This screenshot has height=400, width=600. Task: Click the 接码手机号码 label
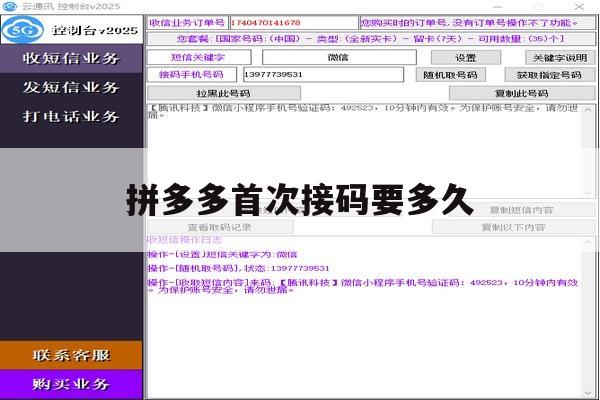click(192, 74)
